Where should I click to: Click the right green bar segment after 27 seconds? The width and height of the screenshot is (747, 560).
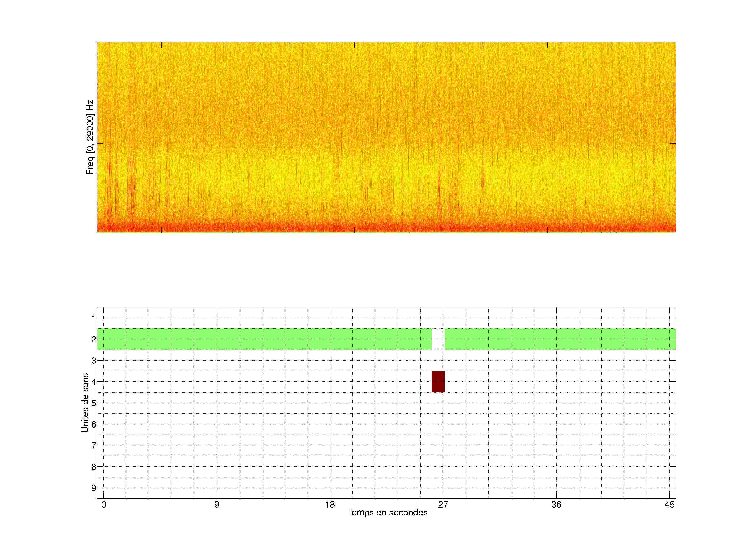(559, 339)
